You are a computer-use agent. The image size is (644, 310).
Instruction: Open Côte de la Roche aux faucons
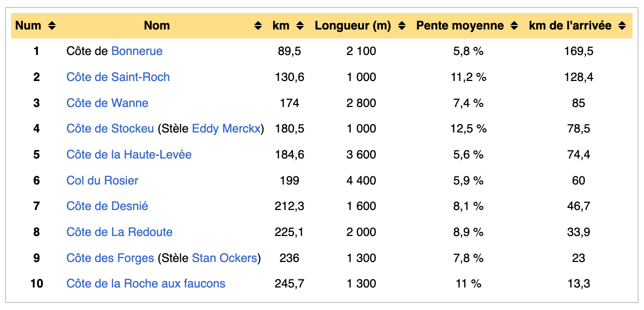coord(146,283)
